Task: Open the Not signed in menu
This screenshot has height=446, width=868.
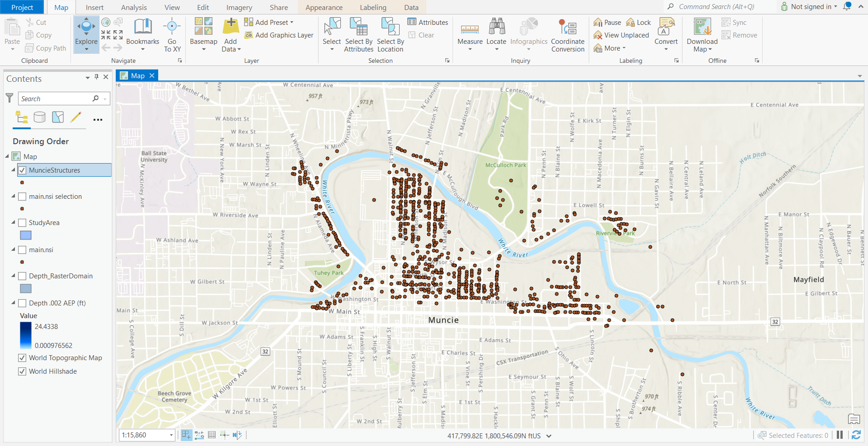Action: coord(809,6)
